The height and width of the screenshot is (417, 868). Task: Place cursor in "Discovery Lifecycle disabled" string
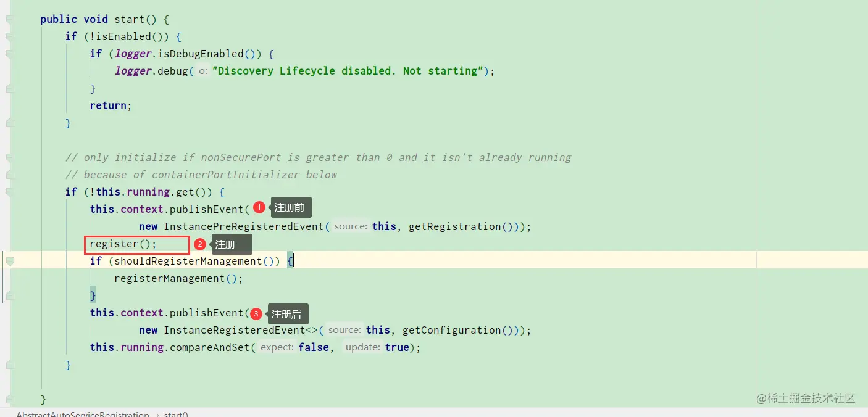346,71
